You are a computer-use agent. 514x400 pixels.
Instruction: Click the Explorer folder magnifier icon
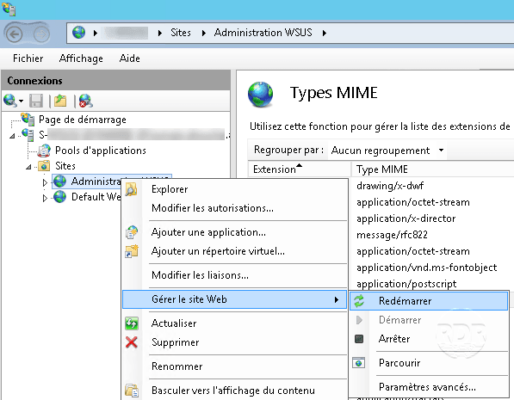pos(131,189)
